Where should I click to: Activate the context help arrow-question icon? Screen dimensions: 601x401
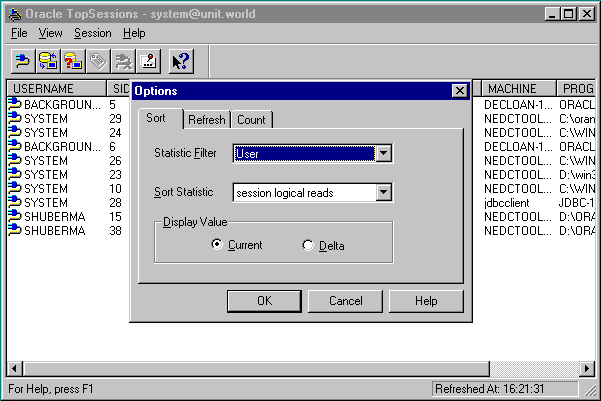click(x=181, y=61)
